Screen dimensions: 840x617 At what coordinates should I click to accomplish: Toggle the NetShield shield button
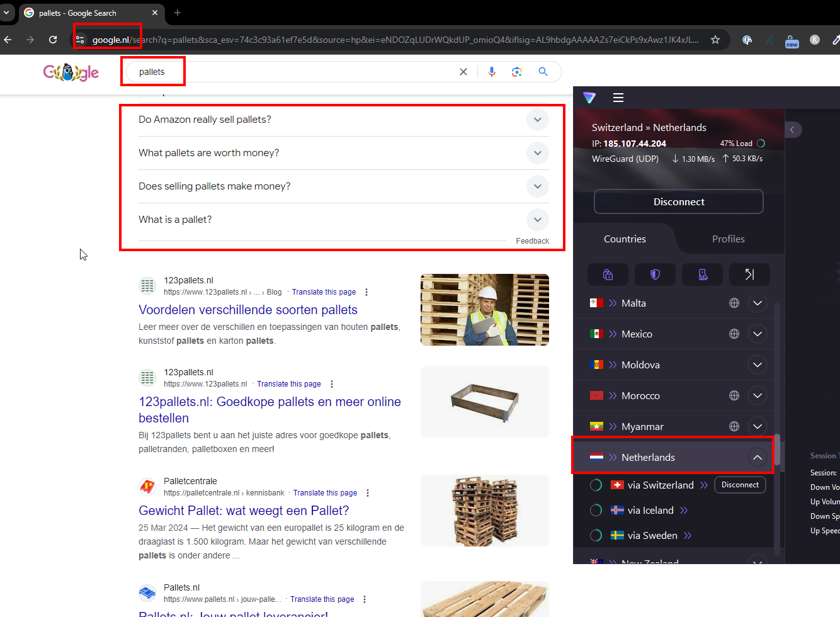coord(655,275)
